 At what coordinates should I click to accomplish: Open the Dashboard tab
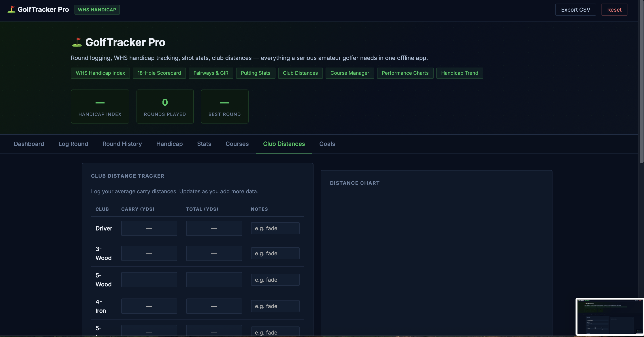click(x=29, y=144)
